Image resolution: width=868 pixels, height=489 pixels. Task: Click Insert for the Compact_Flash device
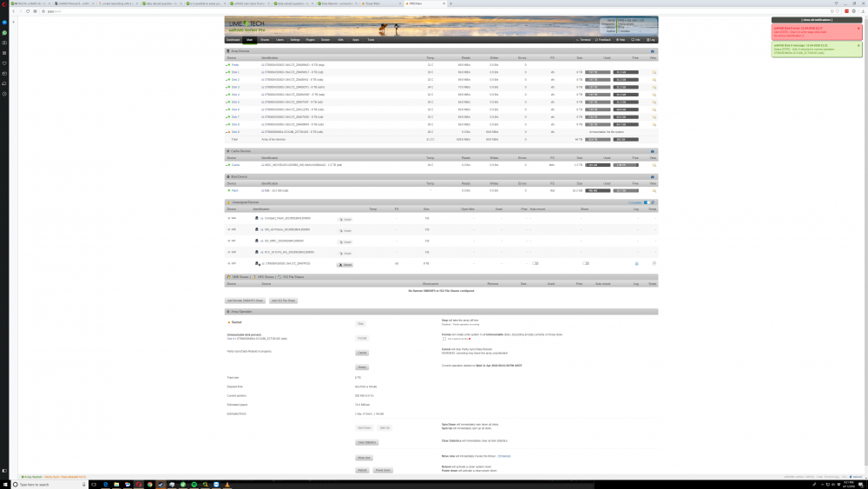pyautogui.click(x=345, y=219)
